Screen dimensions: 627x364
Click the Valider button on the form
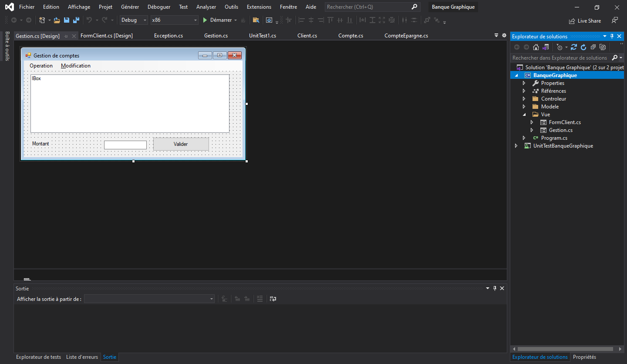pyautogui.click(x=181, y=144)
